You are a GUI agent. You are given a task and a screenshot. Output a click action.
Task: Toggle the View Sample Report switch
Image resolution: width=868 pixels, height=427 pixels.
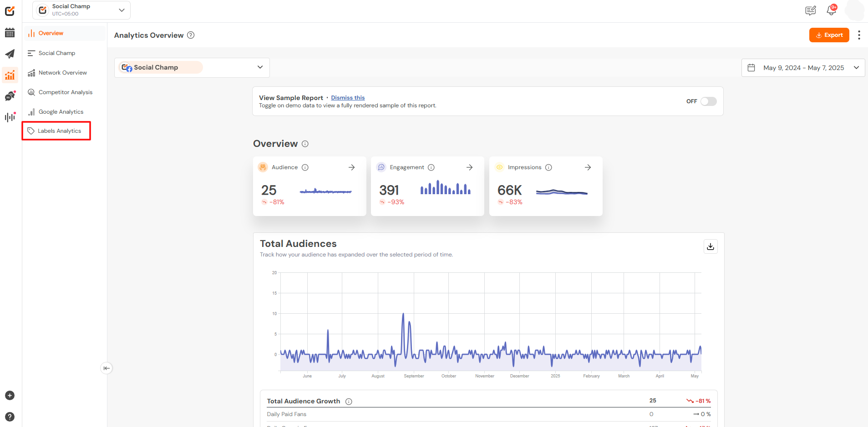pyautogui.click(x=708, y=101)
